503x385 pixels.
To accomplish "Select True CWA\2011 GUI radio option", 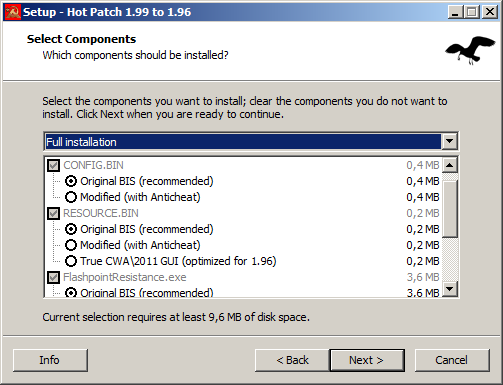I will pos(71,261).
